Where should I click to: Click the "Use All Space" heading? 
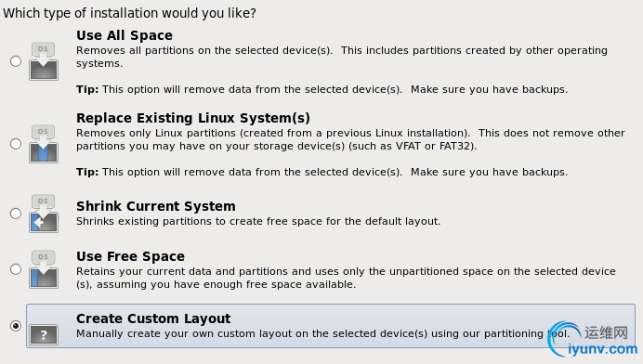[125, 35]
